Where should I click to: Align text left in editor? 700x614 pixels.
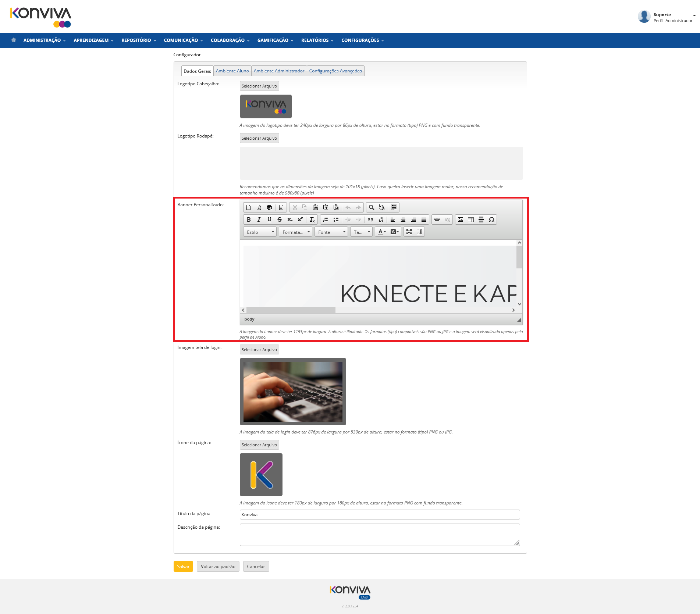[x=393, y=219]
